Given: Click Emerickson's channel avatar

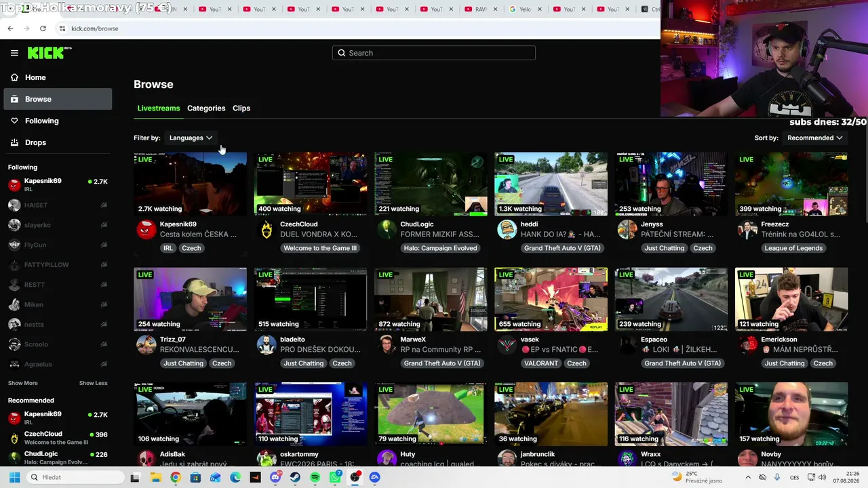Looking at the screenshot, I should coord(747,345).
